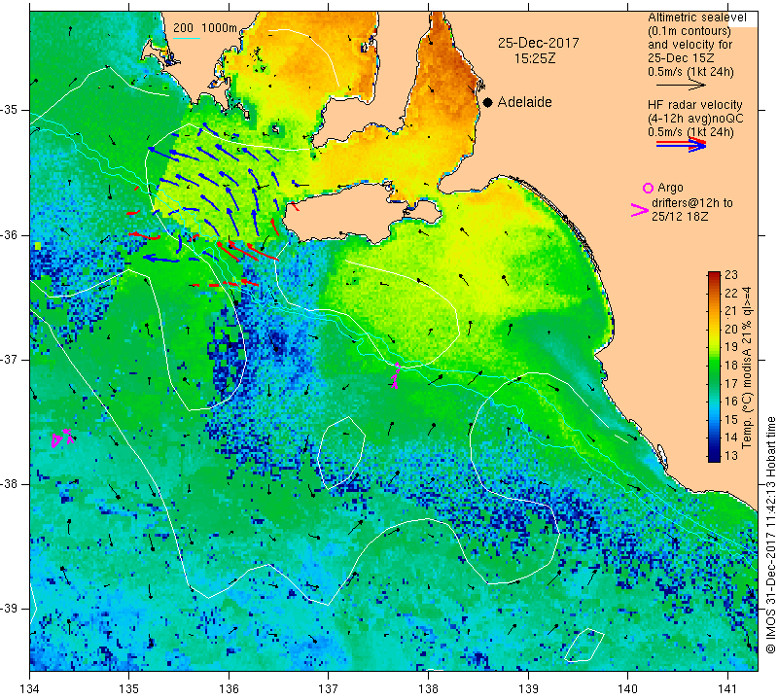
Task: Click the 'HF radar velocity' legend text
Action: pyautogui.click(x=694, y=105)
